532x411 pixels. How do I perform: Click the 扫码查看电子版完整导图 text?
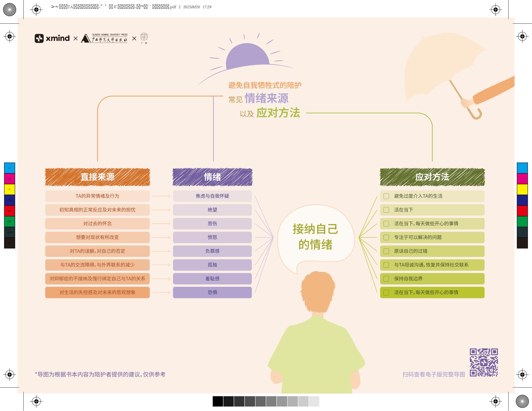click(433, 374)
